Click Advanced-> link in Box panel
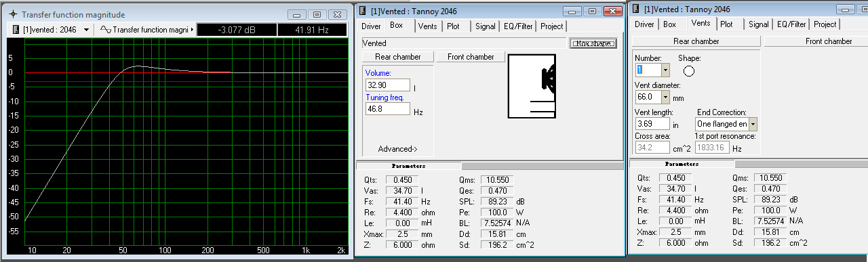This screenshot has width=868, height=262. tap(398, 149)
